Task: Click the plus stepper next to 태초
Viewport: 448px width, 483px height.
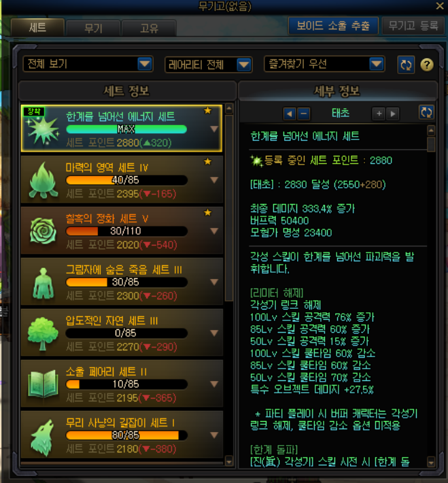Action: (x=379, y=114)
